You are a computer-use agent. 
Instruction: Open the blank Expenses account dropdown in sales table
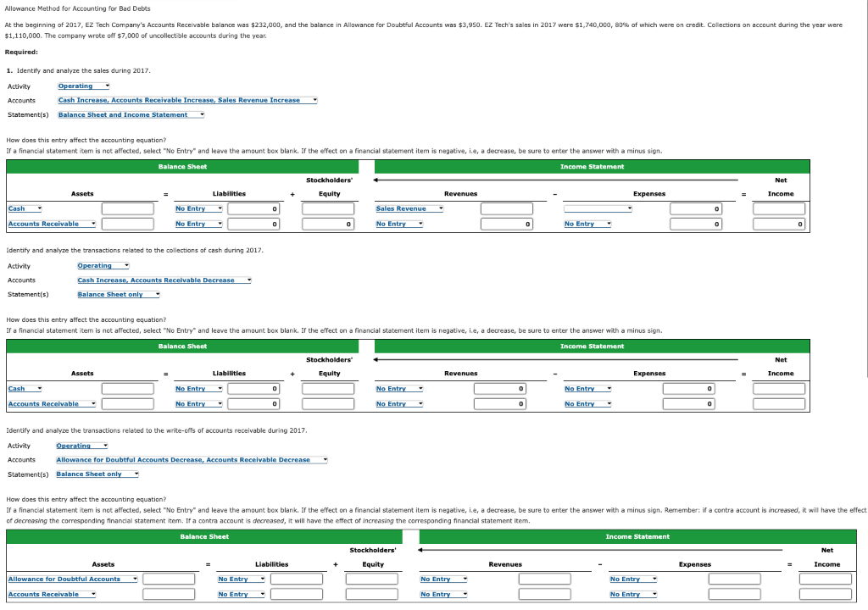tap(598, 208)
